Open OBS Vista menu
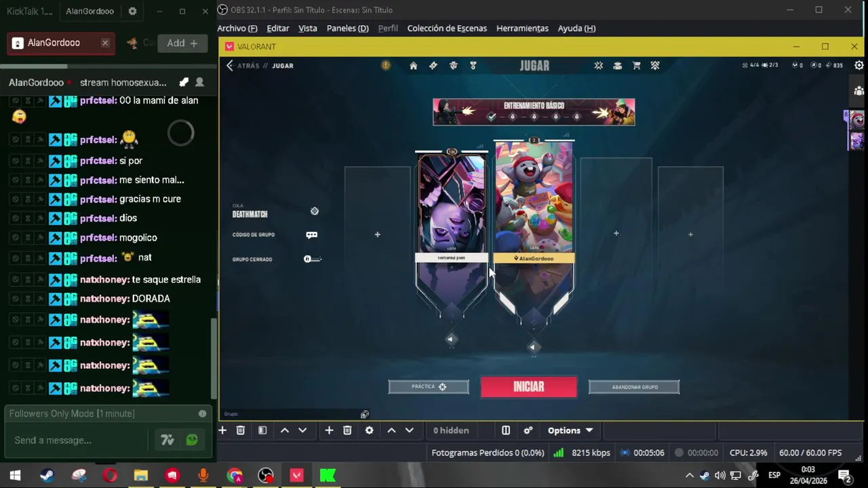Viewport: 868px width, 488px height. pos(308,28)
